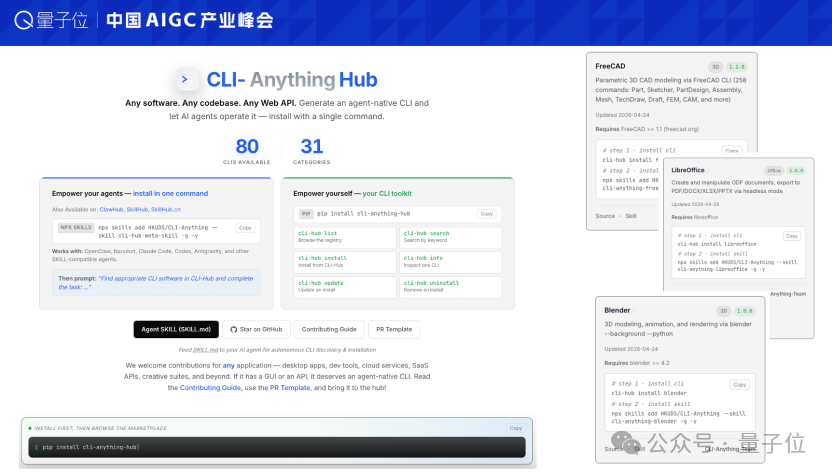Copy the FreeCAD install steps

pyautogui.click(x=732, y=150)
